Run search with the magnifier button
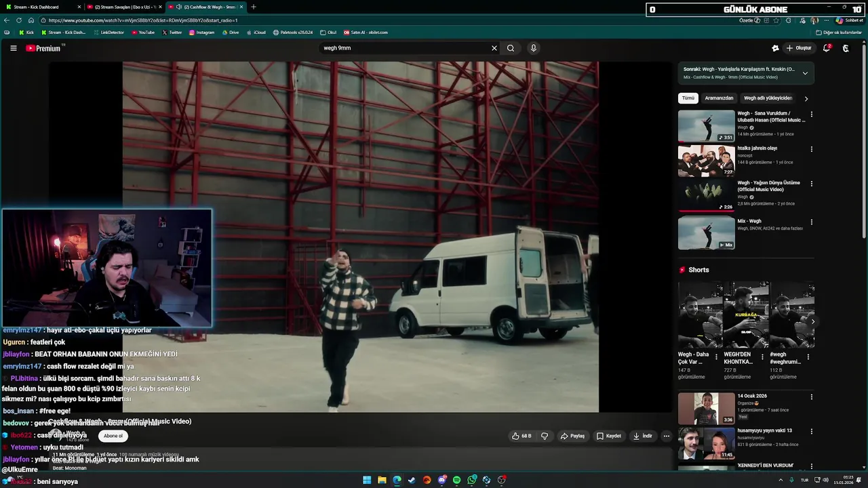 [511, 48]
